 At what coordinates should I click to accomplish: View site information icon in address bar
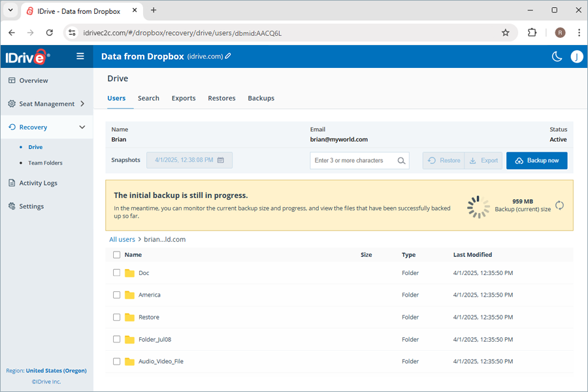pos(72,33)
